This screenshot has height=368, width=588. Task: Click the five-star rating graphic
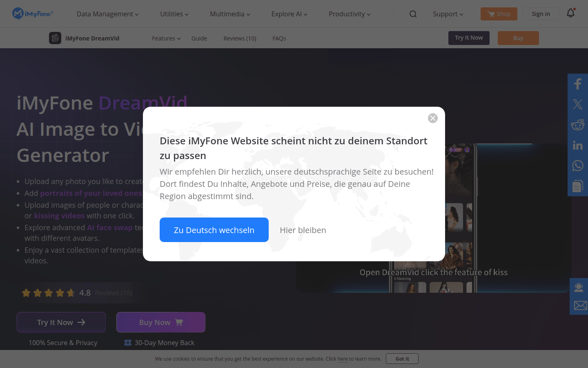coord(49,293)
